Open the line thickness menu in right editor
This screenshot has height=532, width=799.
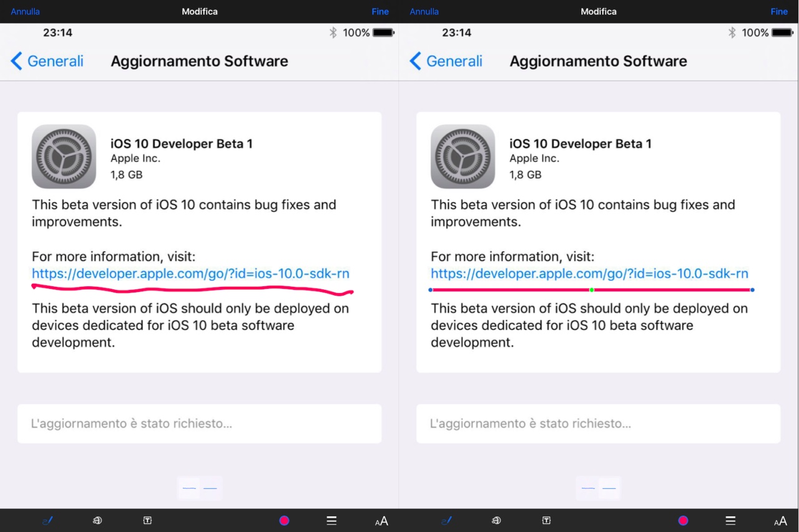[730, 521]
